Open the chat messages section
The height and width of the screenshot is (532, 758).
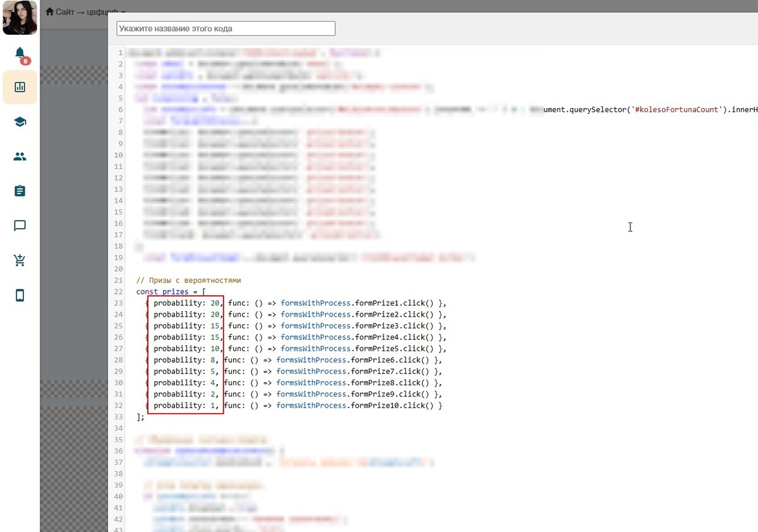coord(20,226)
